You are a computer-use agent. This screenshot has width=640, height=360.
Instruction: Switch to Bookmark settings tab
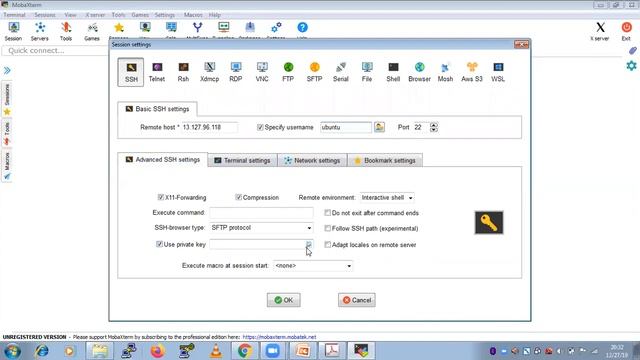coord(385,160)
